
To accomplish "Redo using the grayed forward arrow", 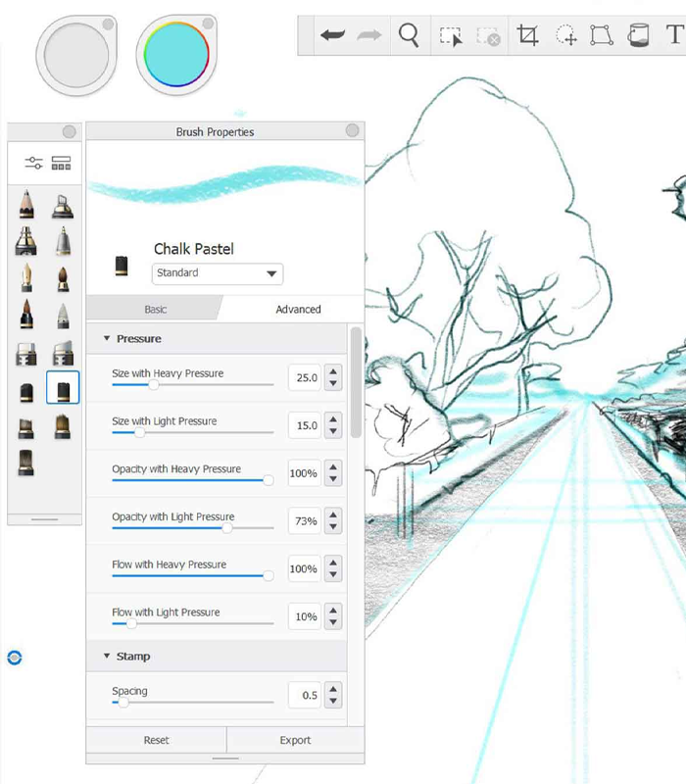I will pos(369,35).
